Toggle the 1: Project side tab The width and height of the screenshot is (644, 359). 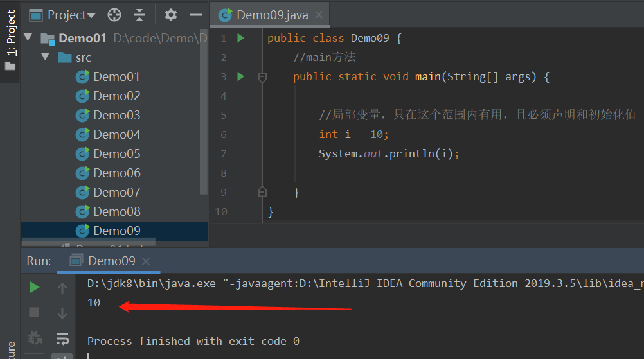[10, 40]
